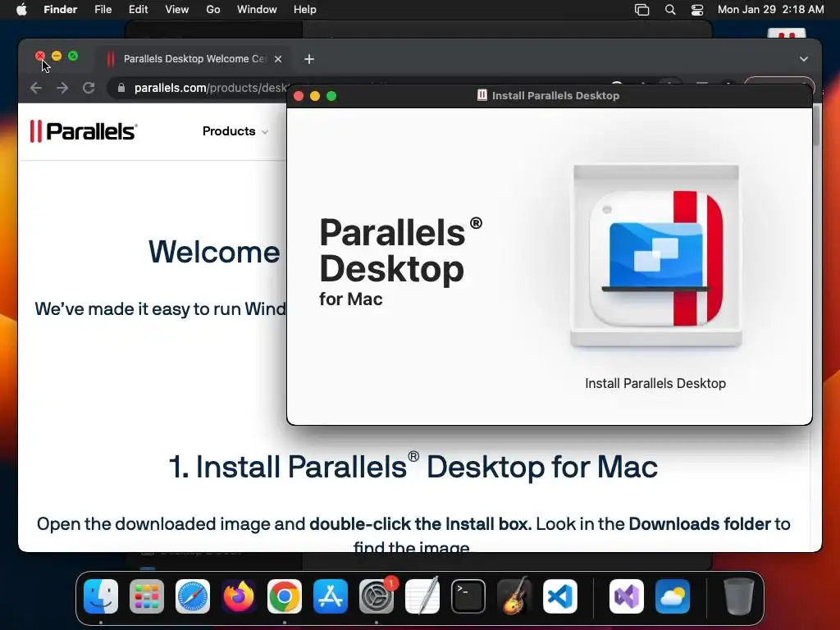Open the Edit menu
Screen dimensions: 840x630
click(x=138, y=10)
